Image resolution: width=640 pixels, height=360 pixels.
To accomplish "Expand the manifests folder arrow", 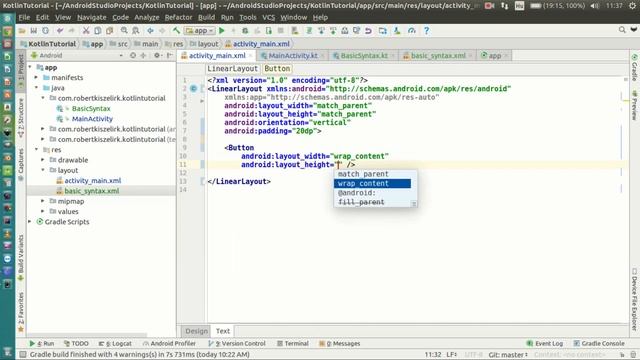I will pos(36,78).
